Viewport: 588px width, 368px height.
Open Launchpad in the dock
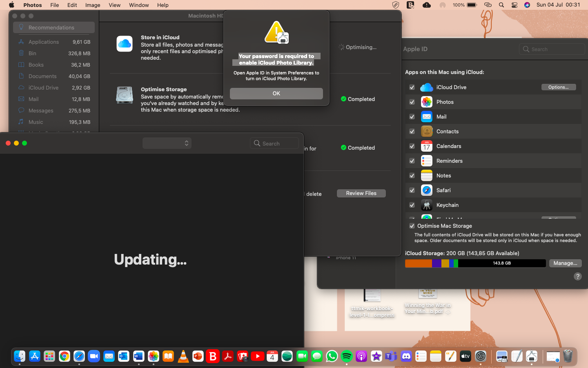coord(49,357)
